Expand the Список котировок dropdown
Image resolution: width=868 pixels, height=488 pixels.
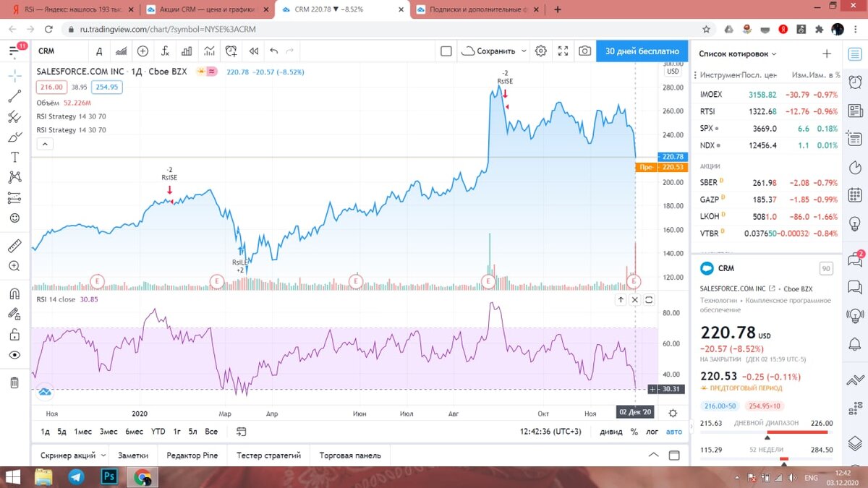738,54
